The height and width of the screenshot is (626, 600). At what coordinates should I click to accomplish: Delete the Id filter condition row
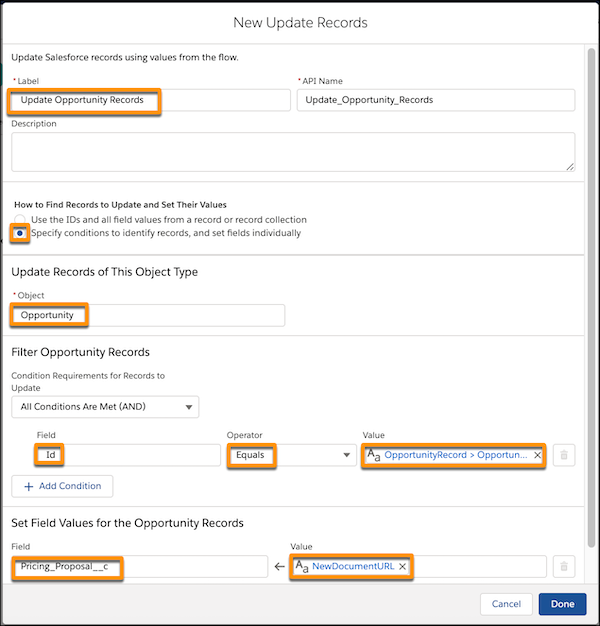pyautogui.click(x=564, y=455)
